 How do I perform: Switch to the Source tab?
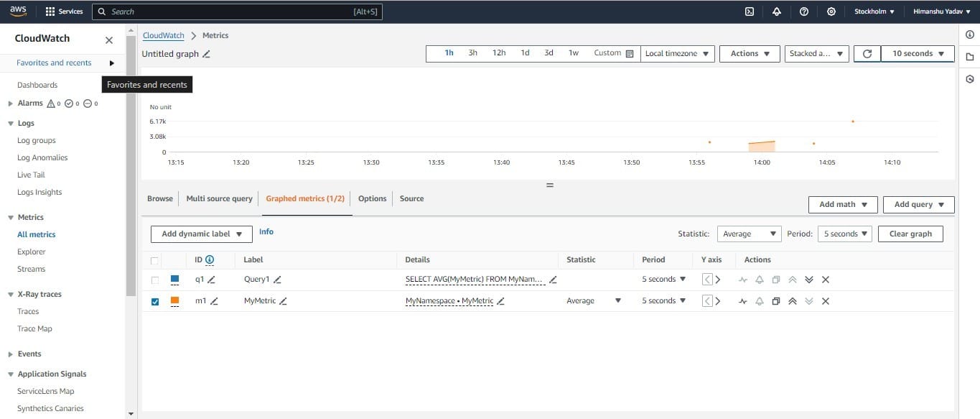pyautogui.click(x=411, y=199)
